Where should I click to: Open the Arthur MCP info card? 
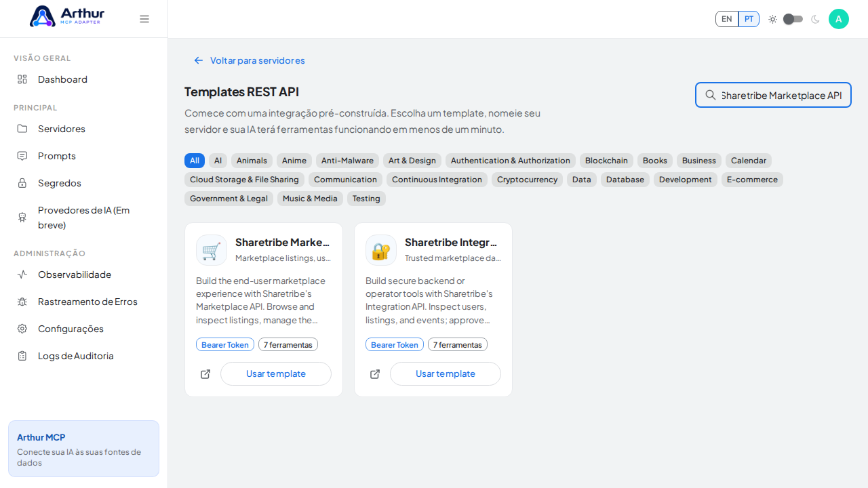pos(83,449)
